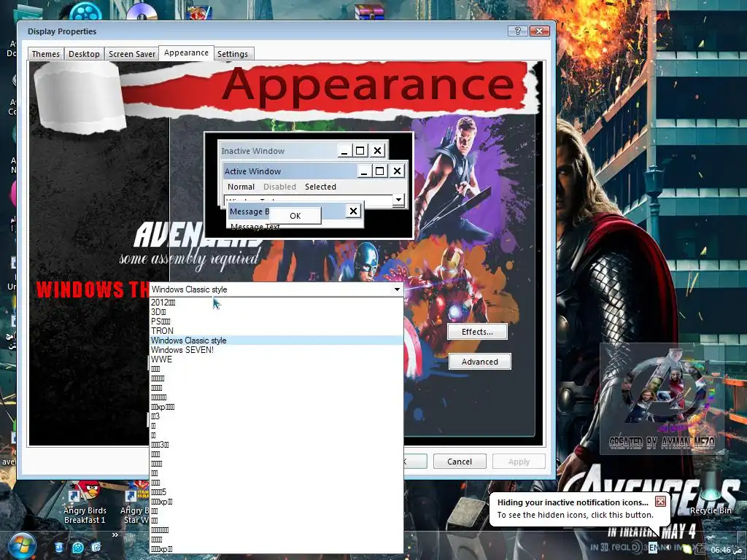The image size is (747, 560).
Task: Dismiss the hidden icons balloon tip
Action: coord(660,502)
